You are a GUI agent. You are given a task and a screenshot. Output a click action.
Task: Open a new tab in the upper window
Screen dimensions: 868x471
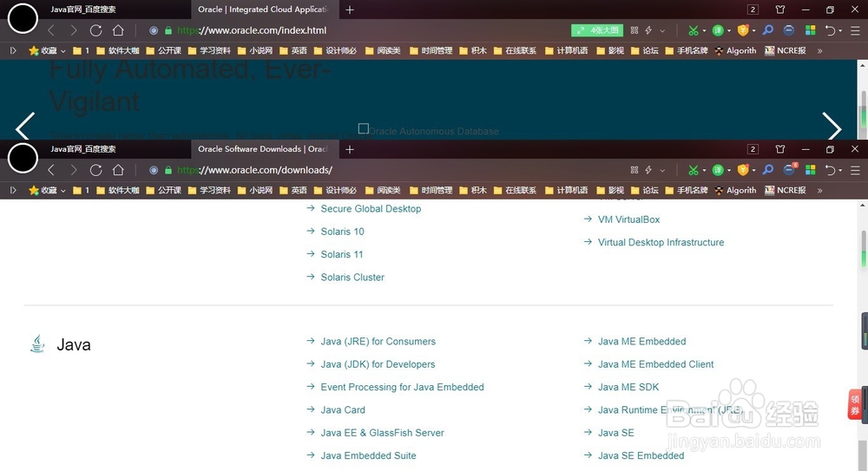(349, 10)
